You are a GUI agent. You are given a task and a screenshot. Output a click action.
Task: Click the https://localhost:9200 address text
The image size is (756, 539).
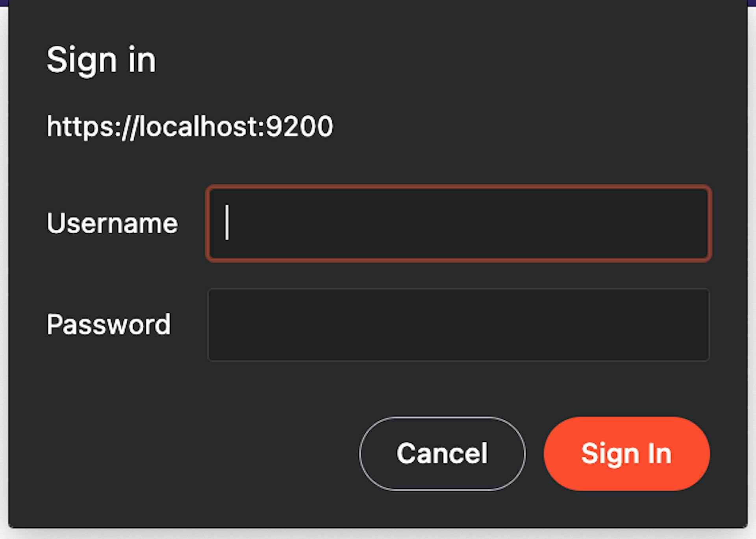(x=190, y=127)
